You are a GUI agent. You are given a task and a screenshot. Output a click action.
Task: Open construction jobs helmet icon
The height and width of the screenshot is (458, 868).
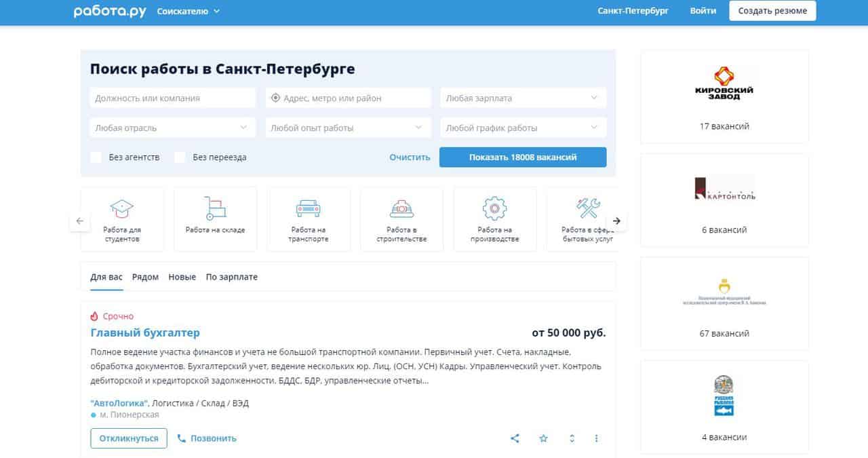click(401, 208)
